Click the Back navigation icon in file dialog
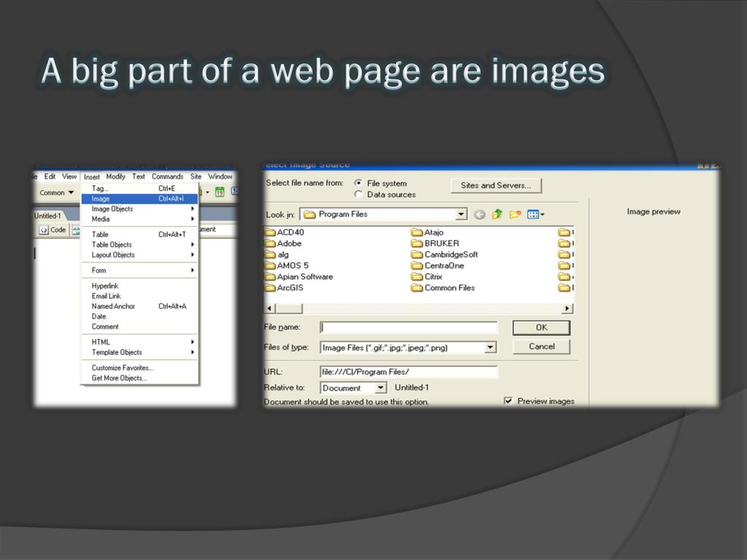This screenshot has height=560, width=747. point(480,215)
